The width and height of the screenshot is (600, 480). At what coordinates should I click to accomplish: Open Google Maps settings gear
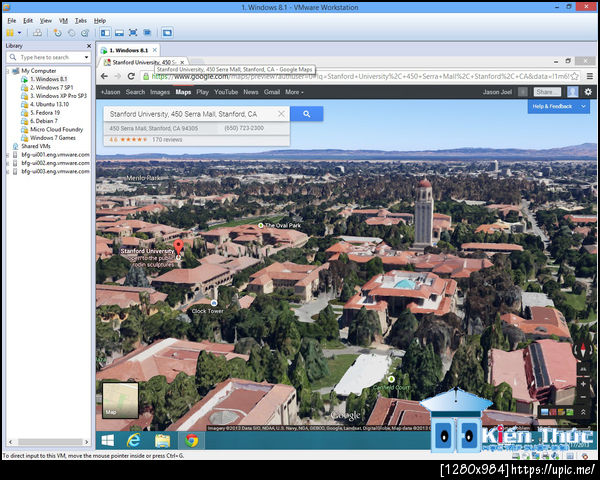point(588,92)
